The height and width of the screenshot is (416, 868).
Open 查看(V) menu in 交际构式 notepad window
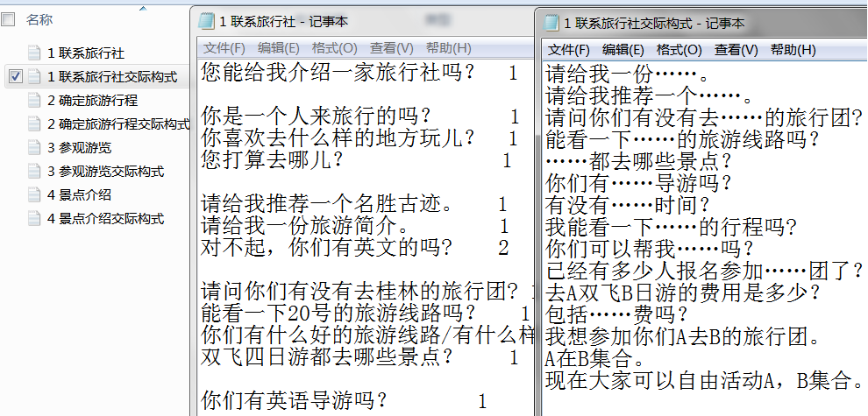[736, 50]
